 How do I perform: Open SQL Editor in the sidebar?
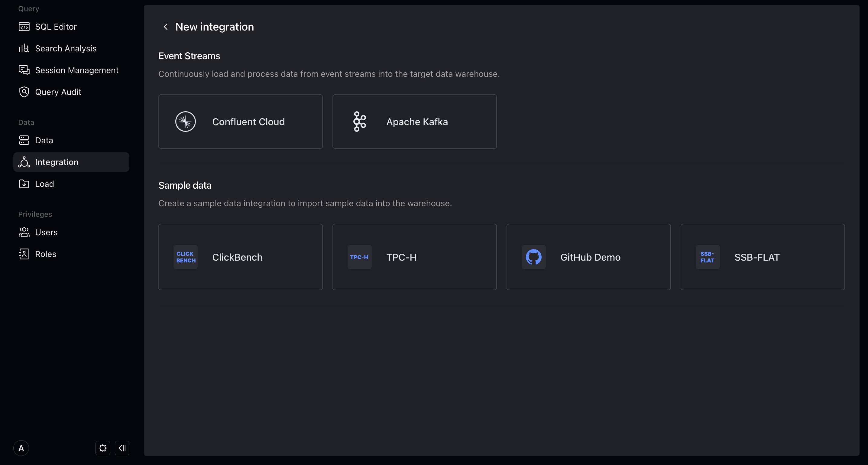pos(56,27)
